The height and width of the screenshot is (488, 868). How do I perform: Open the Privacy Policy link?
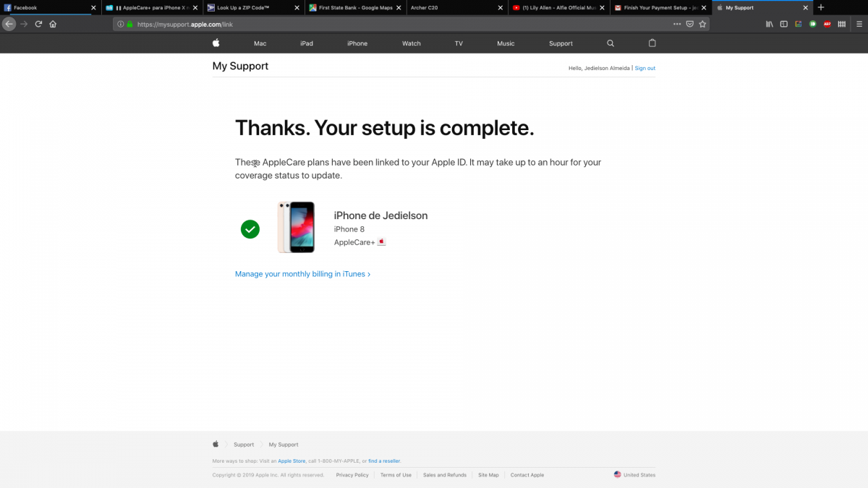click(352, 475)
